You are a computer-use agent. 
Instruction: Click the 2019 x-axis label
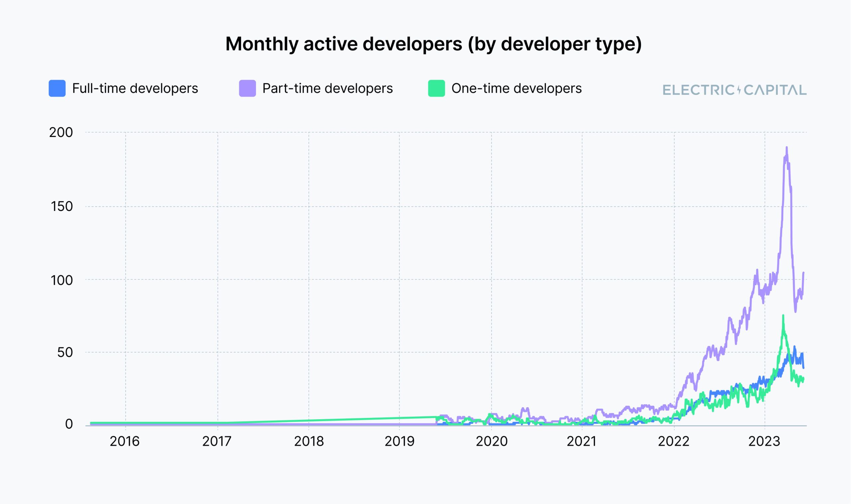coord(400,442)
